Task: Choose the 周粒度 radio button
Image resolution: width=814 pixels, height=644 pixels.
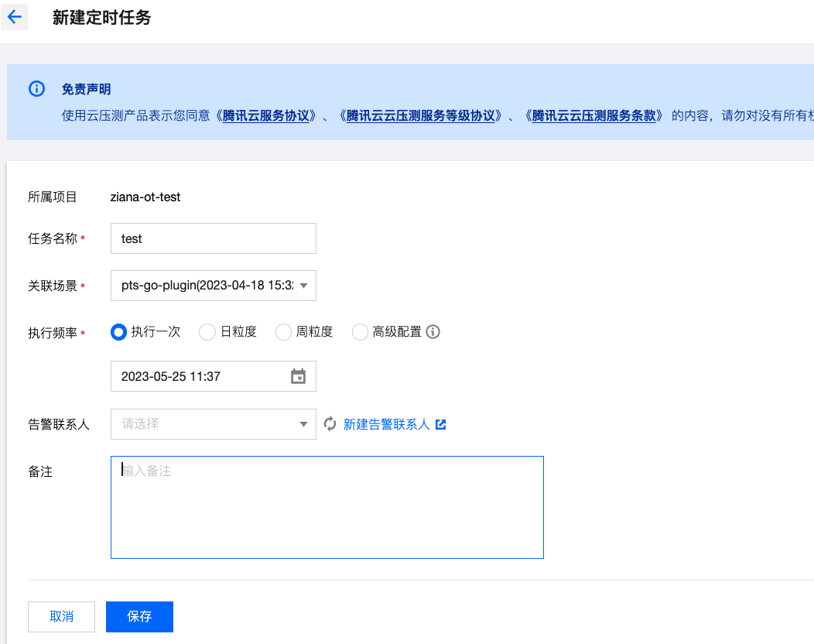Action: [283, 332]
